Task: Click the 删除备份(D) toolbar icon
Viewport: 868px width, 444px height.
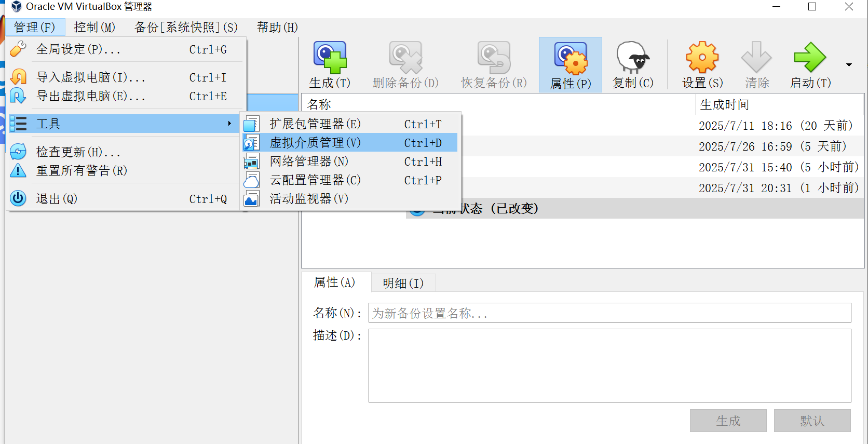Action: tap(405, 57)
